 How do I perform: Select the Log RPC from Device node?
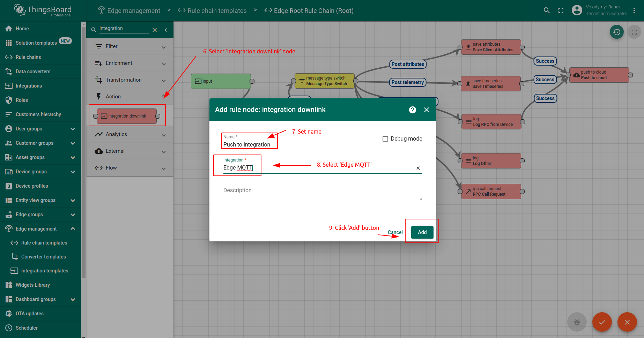point(491,122)
